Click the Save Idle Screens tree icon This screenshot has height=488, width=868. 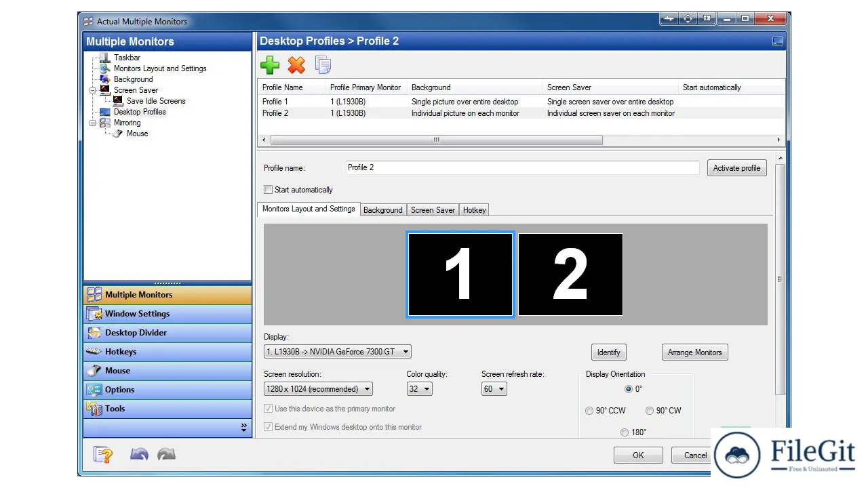tap(118, 101)
